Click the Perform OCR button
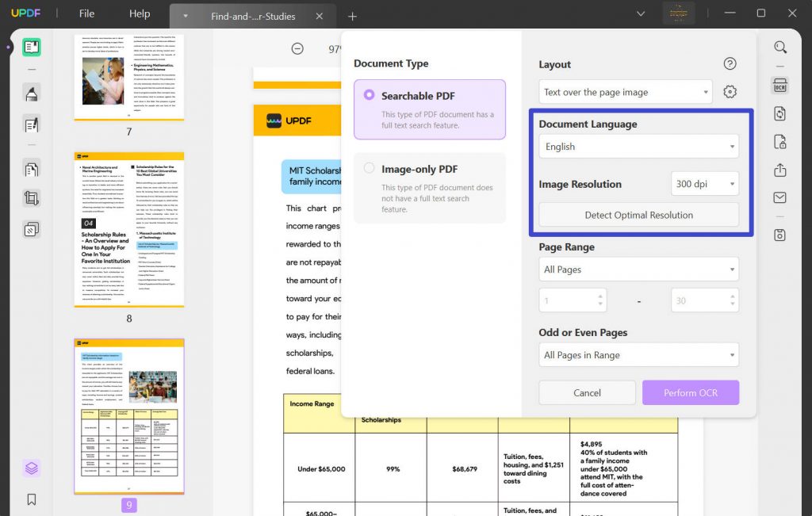This screenshot has height=516, width=812. [x=690, y=392]
